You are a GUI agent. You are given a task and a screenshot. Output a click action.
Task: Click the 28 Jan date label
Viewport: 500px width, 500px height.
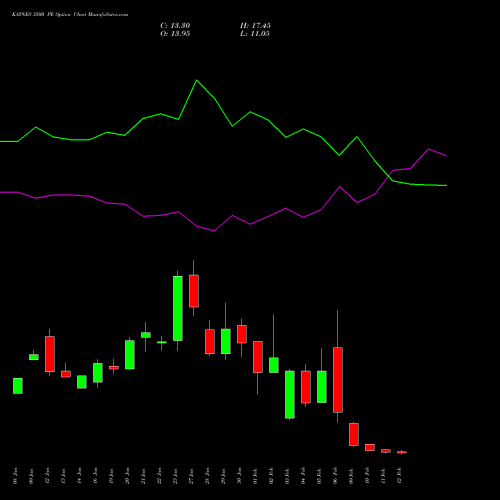[208, 476]
